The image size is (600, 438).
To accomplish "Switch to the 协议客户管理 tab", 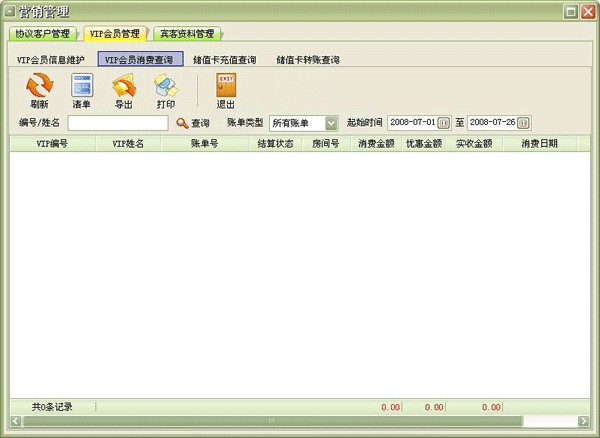I will pyautogui.click(x=42, y=34).
